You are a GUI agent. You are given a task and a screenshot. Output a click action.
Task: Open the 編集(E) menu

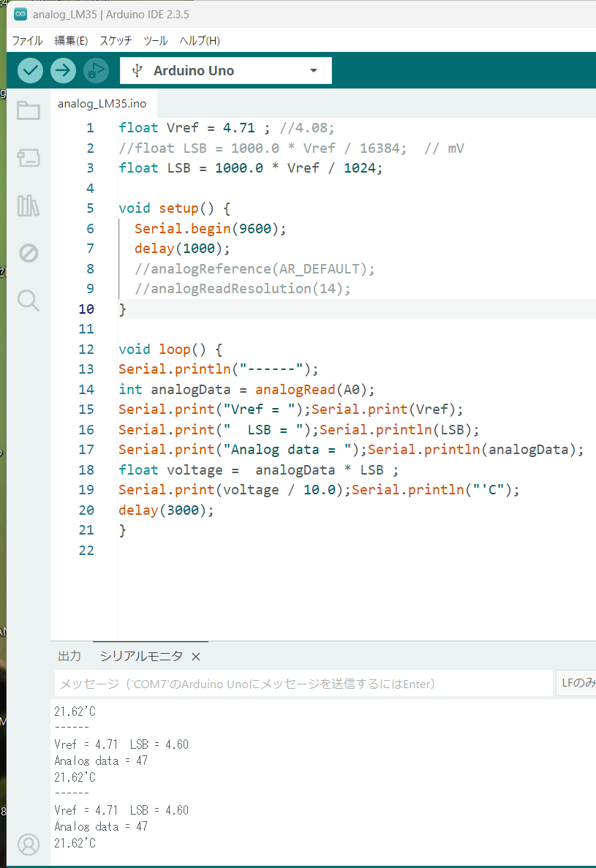tap(71, 40)
